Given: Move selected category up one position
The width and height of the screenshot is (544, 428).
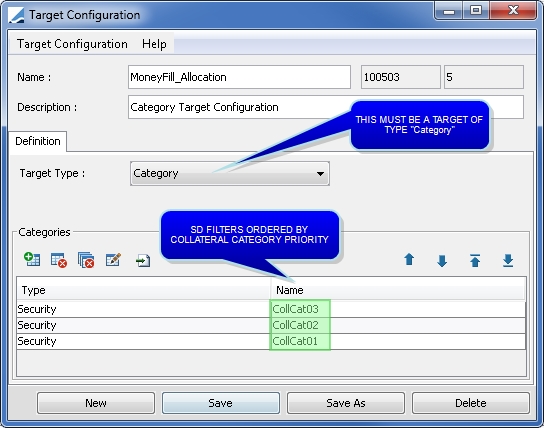Looking at the screenshot, I should [409, 259].
